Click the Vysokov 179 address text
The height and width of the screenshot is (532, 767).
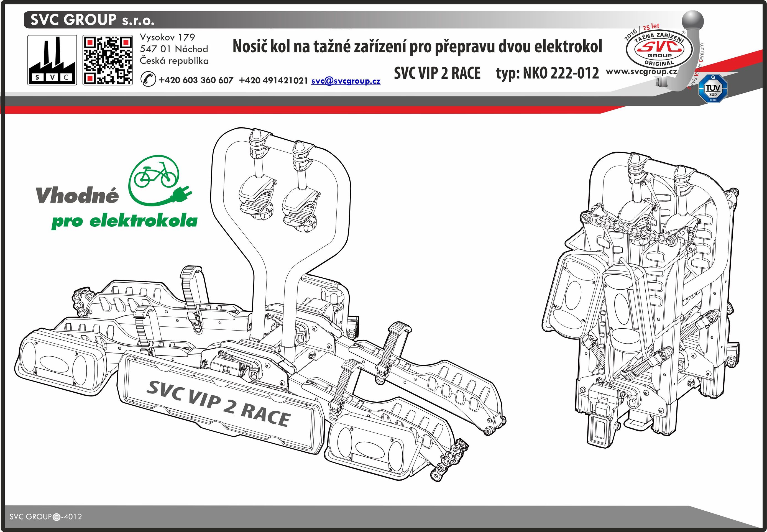[x=167, y=37]
